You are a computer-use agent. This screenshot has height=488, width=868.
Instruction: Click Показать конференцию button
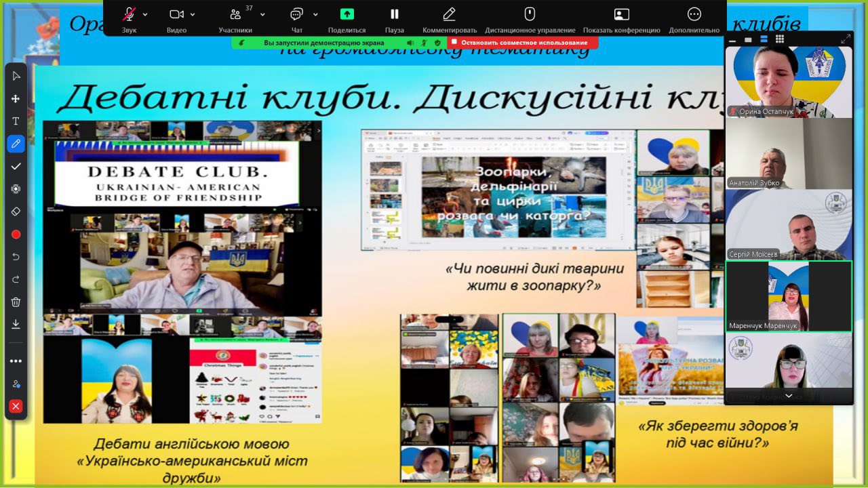tap(621, 19)
